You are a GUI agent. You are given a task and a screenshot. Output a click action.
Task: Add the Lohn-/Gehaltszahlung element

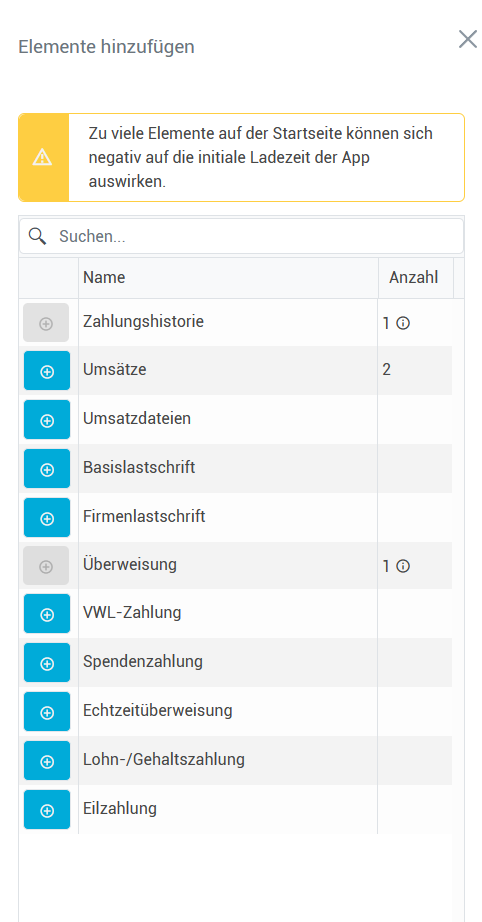click(x=47, y=761)
